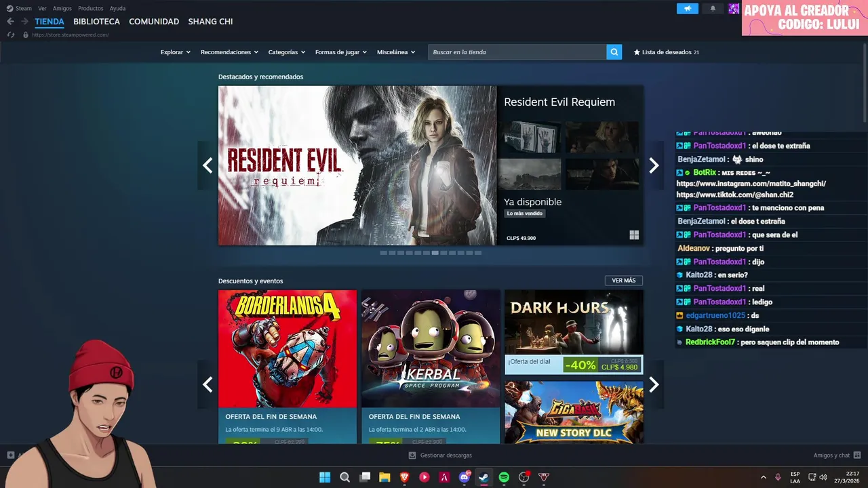Select the highlighted carousel page dot

point(435,253)
